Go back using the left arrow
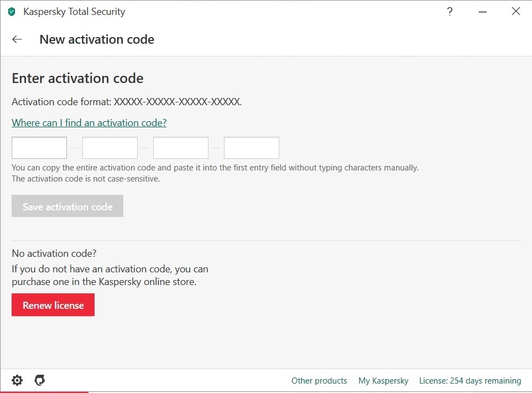 coord(17,39)
